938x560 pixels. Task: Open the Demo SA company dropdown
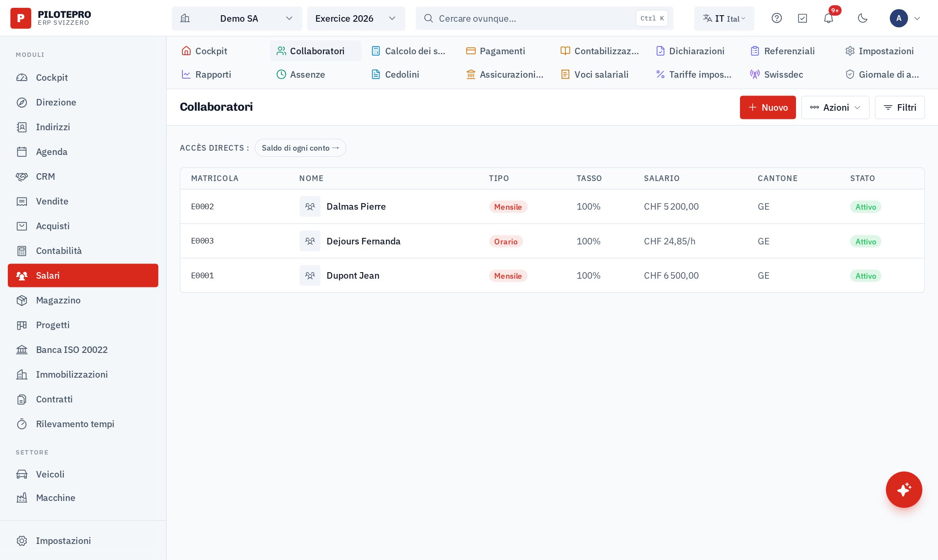click(x=237, y=18)
